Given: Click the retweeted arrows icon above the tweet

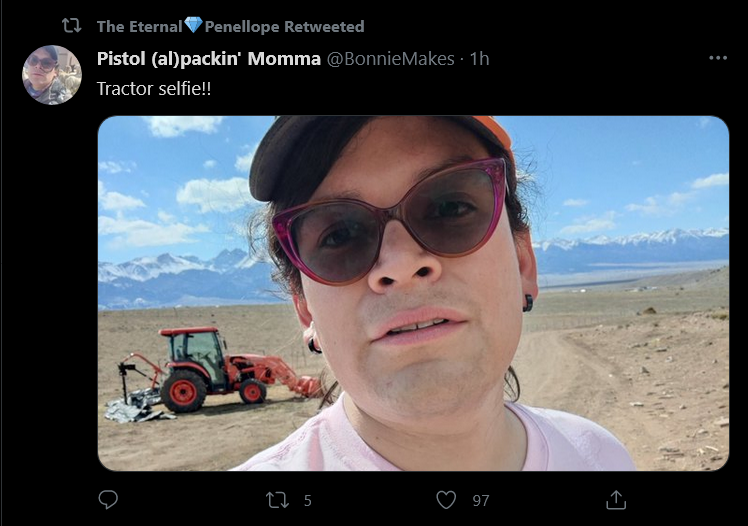Looking at the screenshot, I should [x=72, y=26].
